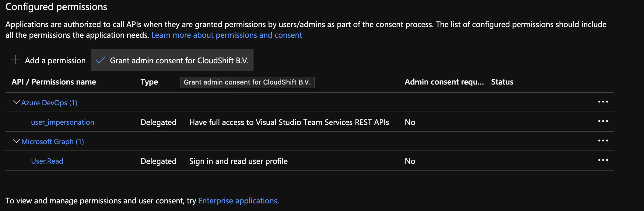This screenshot has width=644, height=211.
Task: Click the Admin consent required column header
Action: [444, 82]
